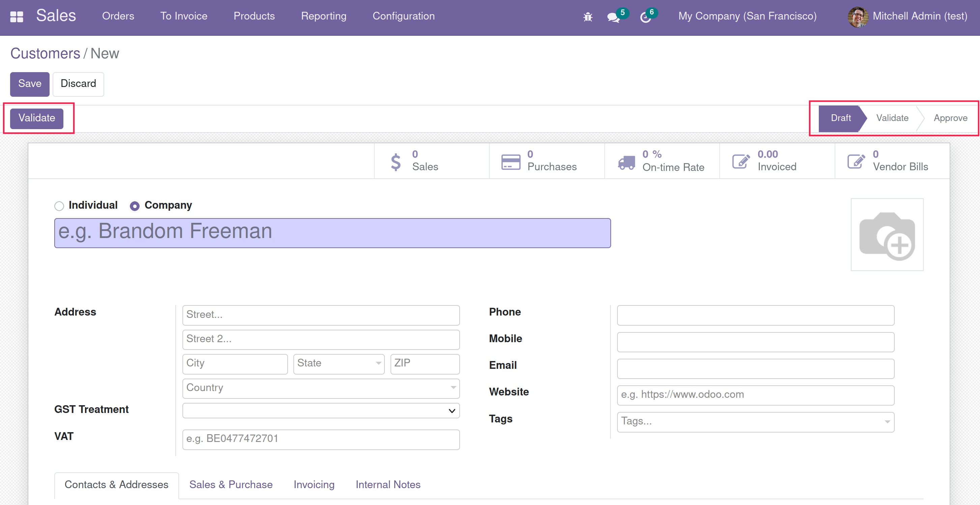Image resolution: width=980 pixels, height=505 pixels.
Task: Select the Individual radio button
Action: (59, 206)
